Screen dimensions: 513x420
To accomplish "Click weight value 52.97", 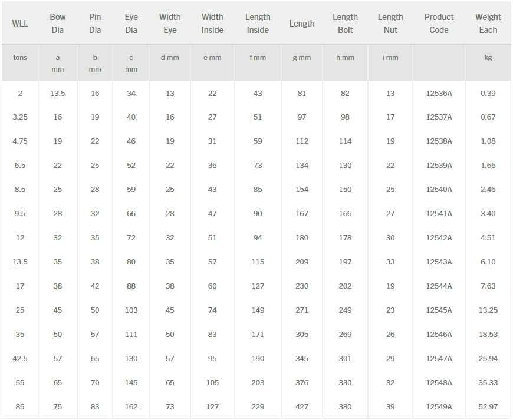I will [488, 407].
